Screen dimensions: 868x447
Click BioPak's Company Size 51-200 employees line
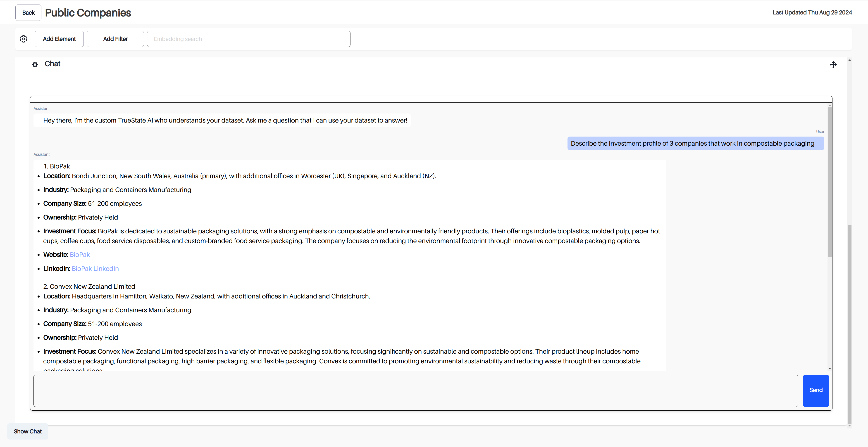click(93, 204)
